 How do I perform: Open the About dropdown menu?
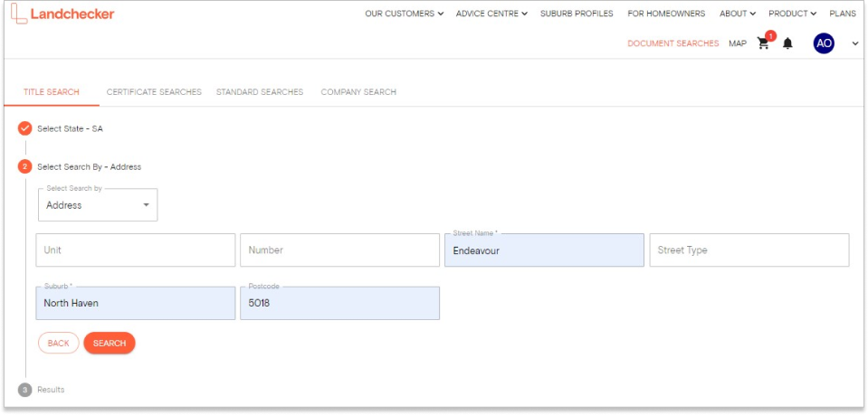pyautogui.click(x=738, y=14)
